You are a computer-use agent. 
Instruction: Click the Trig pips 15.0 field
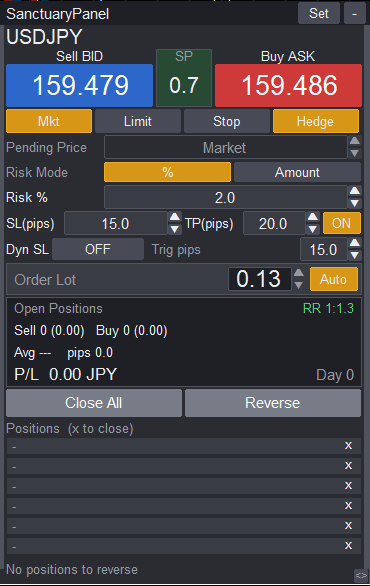coord(324,249)
